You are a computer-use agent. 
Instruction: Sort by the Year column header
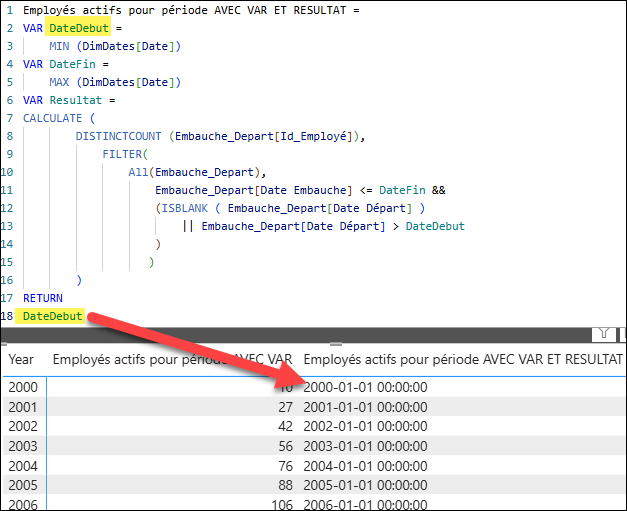point(21,359)
